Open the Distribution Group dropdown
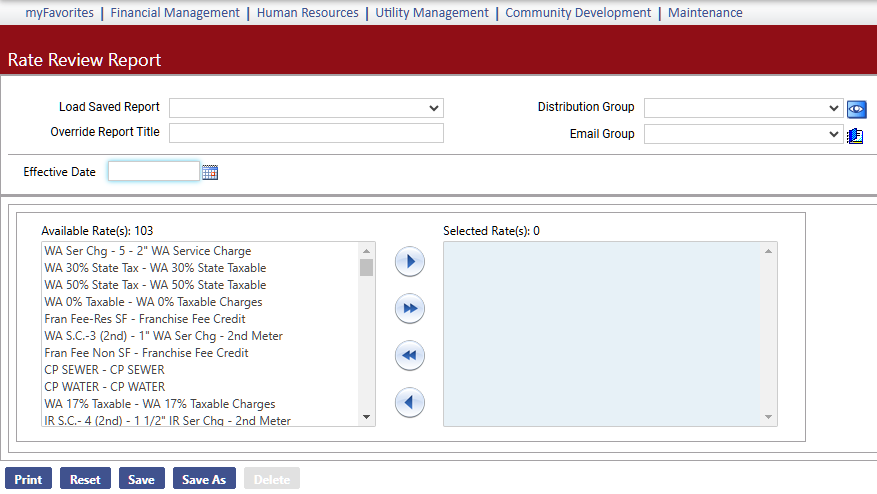Image resolution: width=877 pixels, height=494 pixels. coord(744,108)
